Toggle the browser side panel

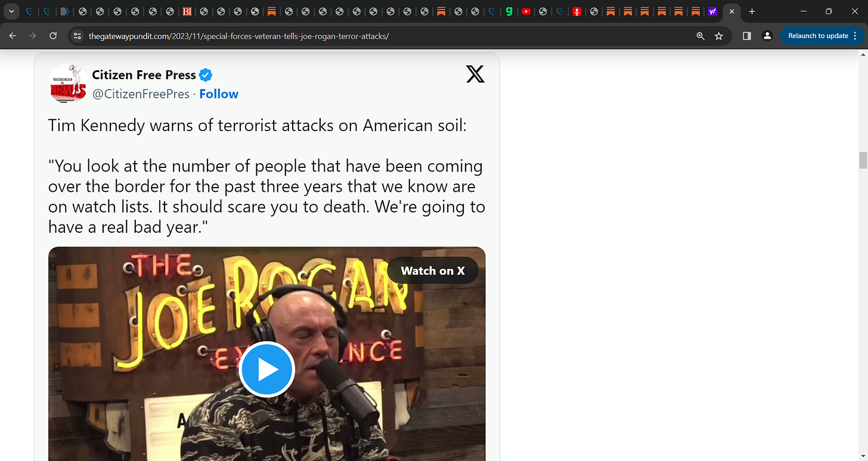point(747,36)
